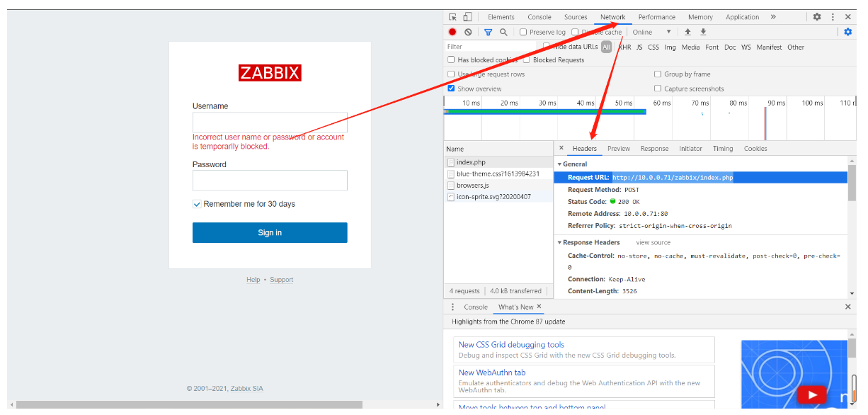Filter requests by WS type
The width and height of the screenshot is (868, 415).
click(746, 47)
